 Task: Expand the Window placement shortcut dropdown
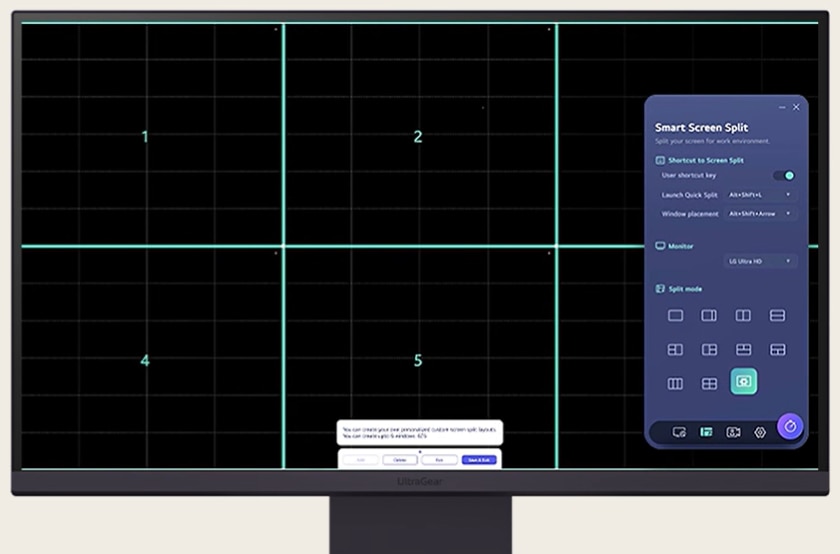click(x=760, y=214)
